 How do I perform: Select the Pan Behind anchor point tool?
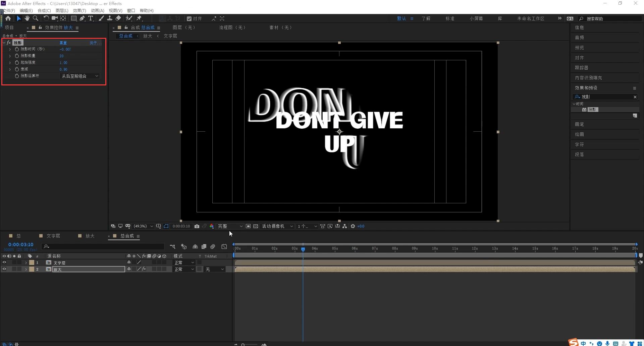63,18
